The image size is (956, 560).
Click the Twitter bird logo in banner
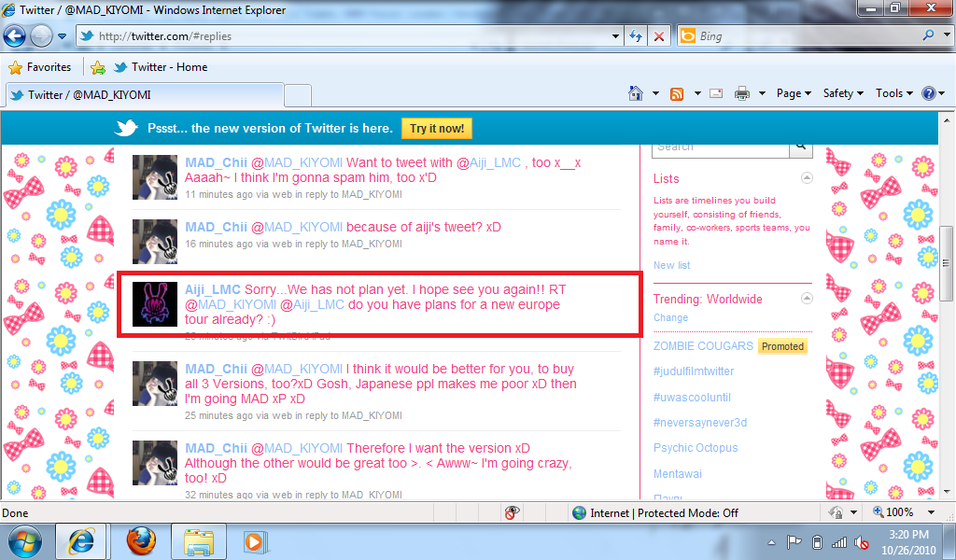[x=127, y=128]
